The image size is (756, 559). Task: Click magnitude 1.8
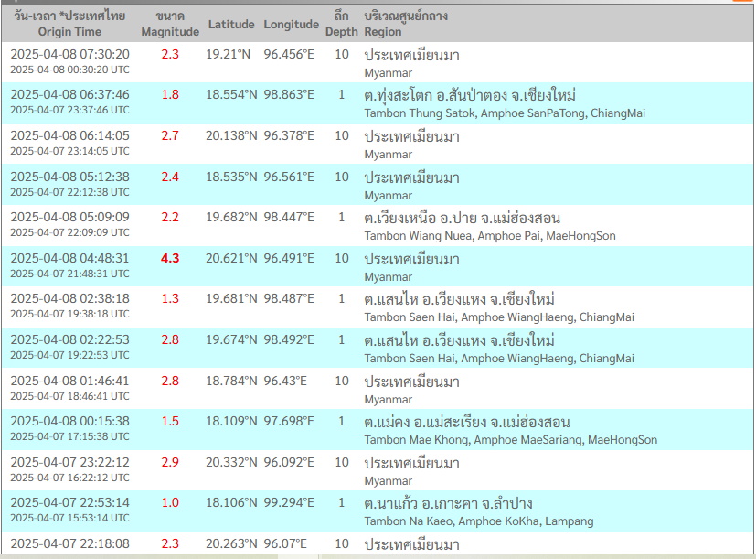(170, 94)
